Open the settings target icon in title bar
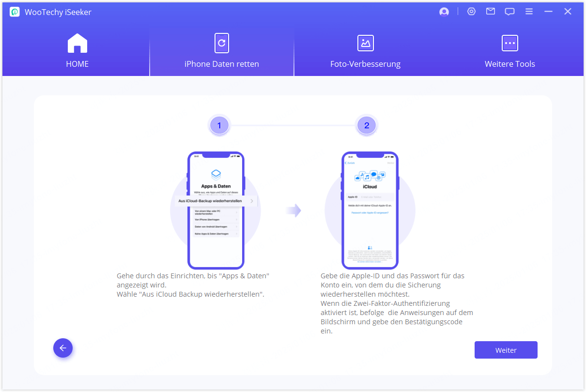Viewport: 586px width, 392px height. coord(471,12)
